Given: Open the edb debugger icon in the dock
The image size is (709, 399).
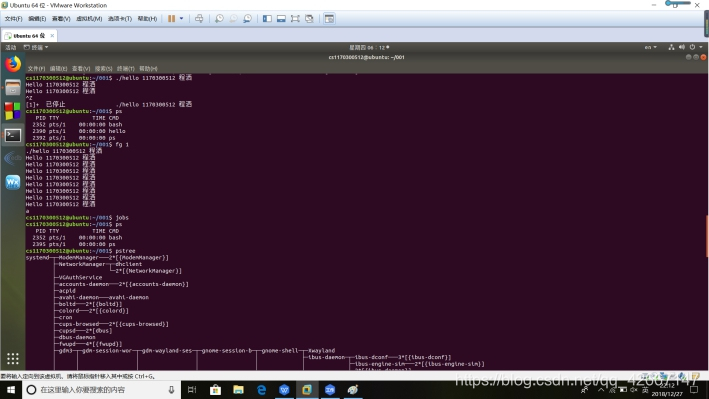Looking at the screenshot, I should click(x=13, y=158).
